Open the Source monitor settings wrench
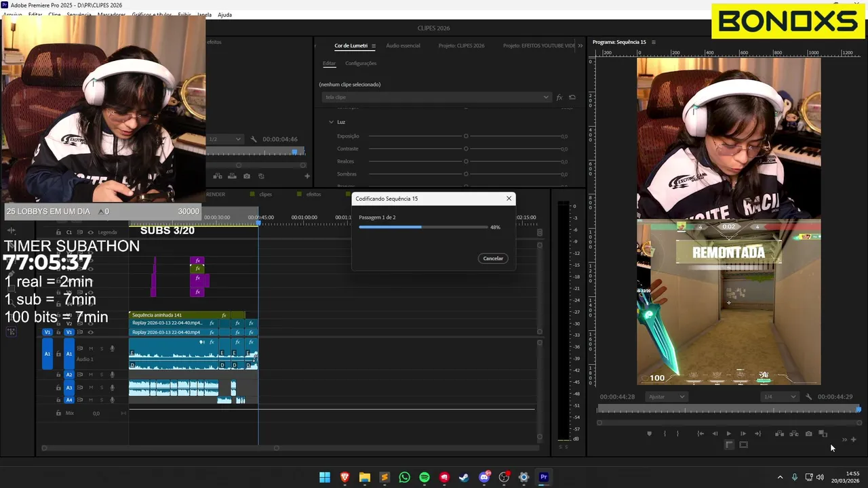The height and width of the screenshot is (488, 868). click(x=254, y=139)
